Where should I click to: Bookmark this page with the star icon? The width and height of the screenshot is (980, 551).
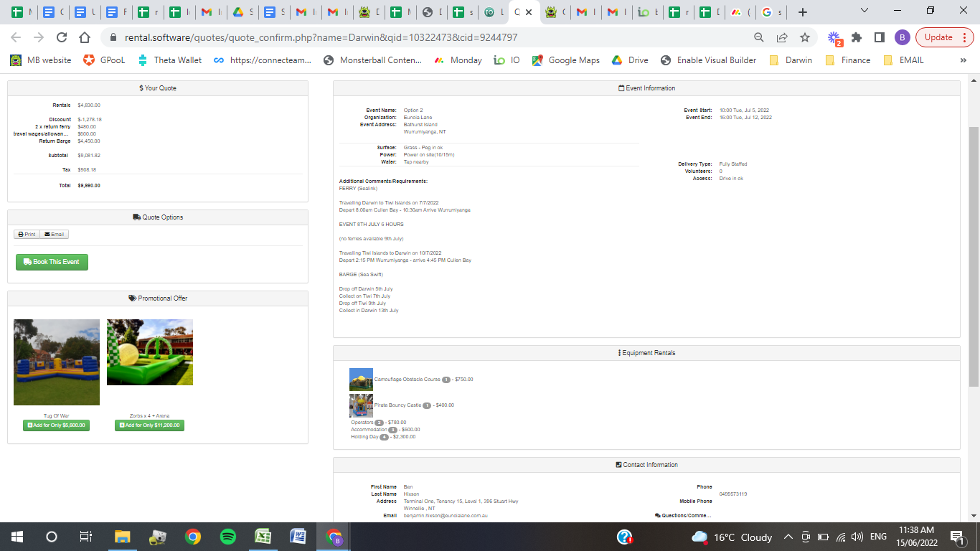point(805,37)
